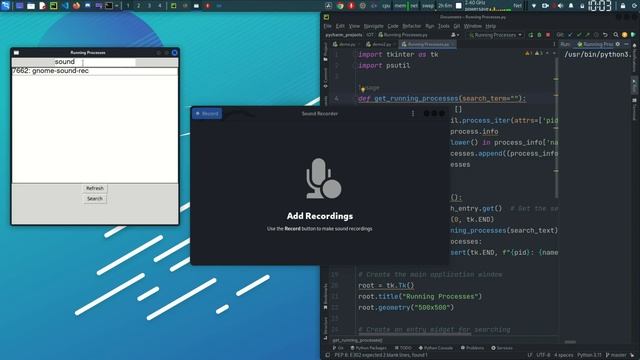640x360 pixels.
Task: Open the user account dropdown in PyCharm toolbar
Action: point(455,35)
